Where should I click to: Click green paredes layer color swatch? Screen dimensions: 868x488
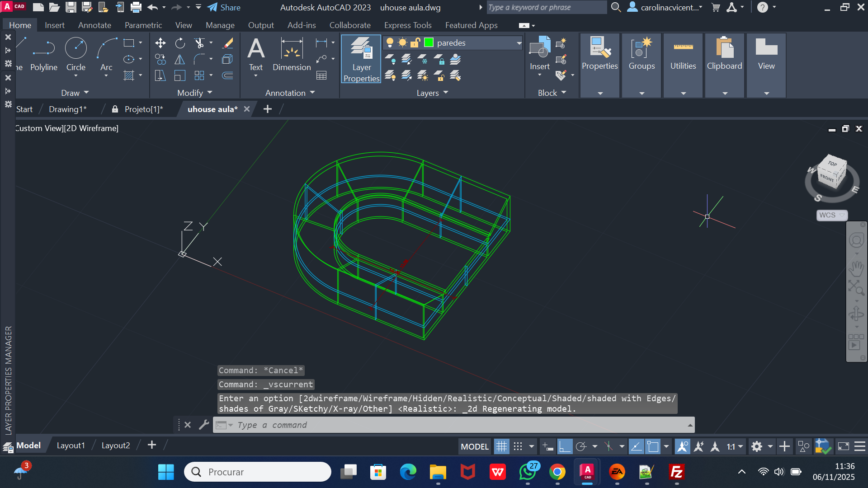point(429,42)
